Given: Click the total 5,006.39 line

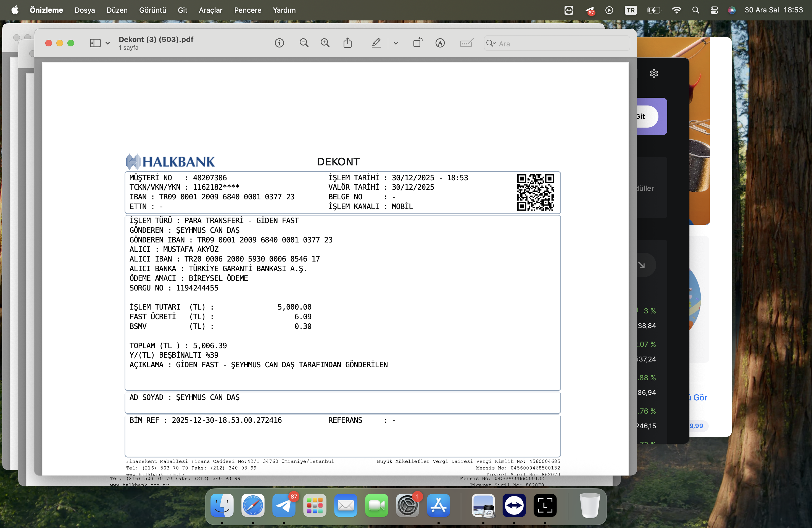Looking at the screenshot, I should 178,345.
